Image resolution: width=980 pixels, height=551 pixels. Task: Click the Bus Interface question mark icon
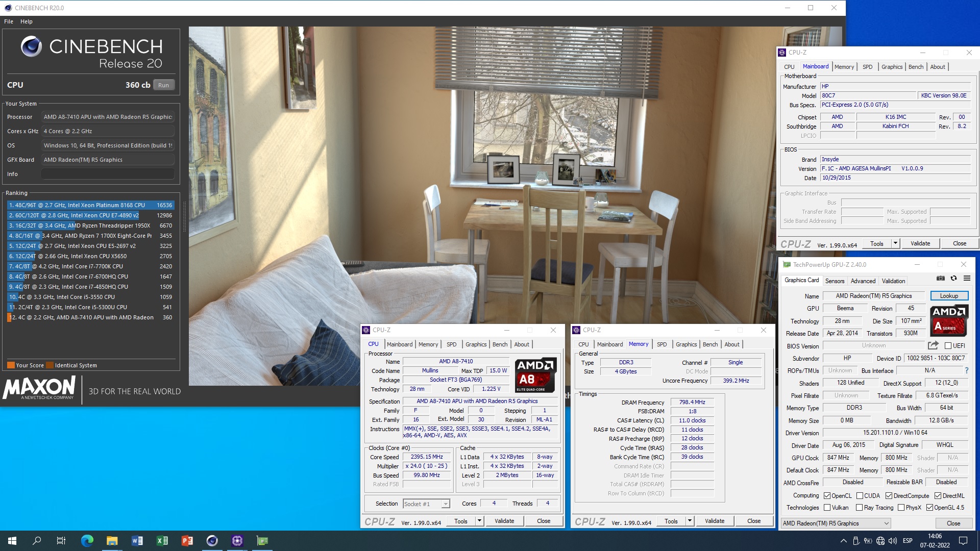tap(966, 370)
